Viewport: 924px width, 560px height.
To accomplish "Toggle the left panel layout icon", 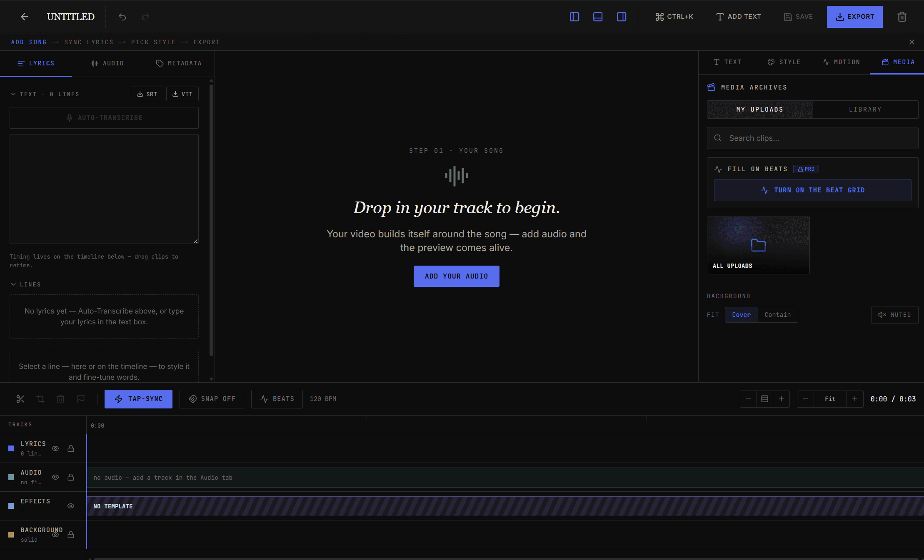I will pos(574,17).
